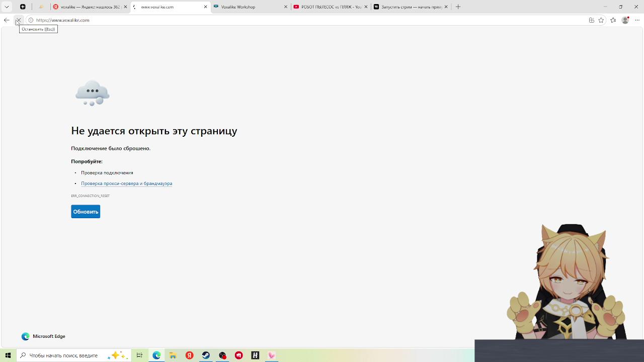Screen dimensions: 644x362
Task: Close the www.voxalike.com tab
Action: tap(205, 7)
